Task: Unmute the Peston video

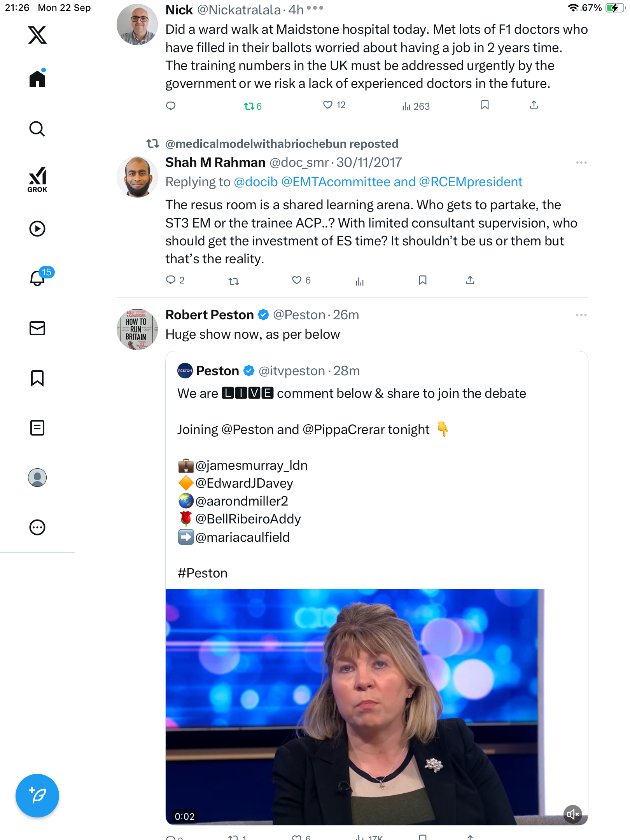Action: (x=572, y=814)
